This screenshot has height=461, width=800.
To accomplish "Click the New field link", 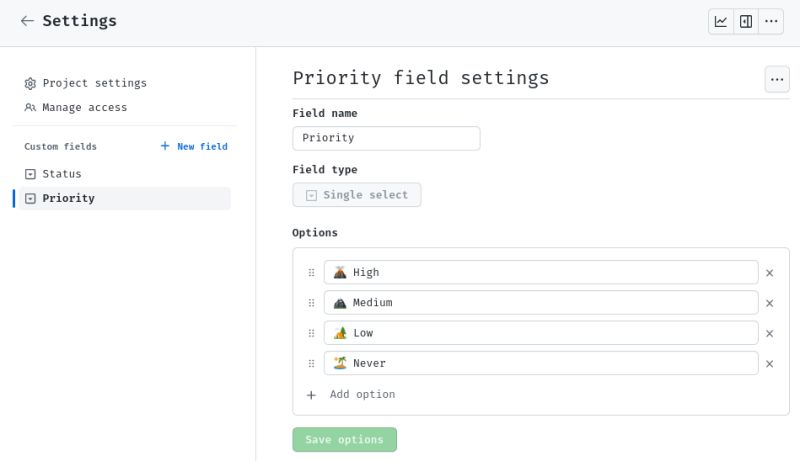I will pyautogui.click(x=194, y=146).
